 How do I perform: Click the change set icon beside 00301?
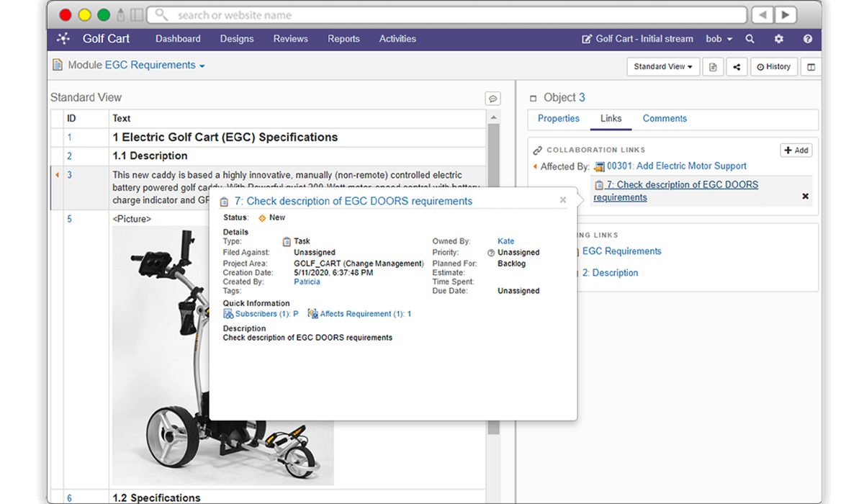pos(599,166)
